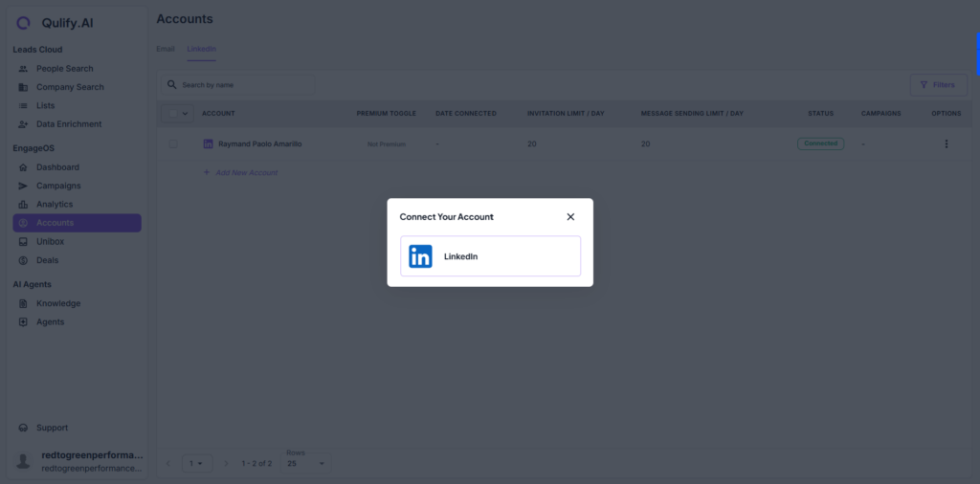Image resolution: width=980 pixels, height=484 pixels.
Task: Click the STATUS column header
Action: tap(820, 114)
